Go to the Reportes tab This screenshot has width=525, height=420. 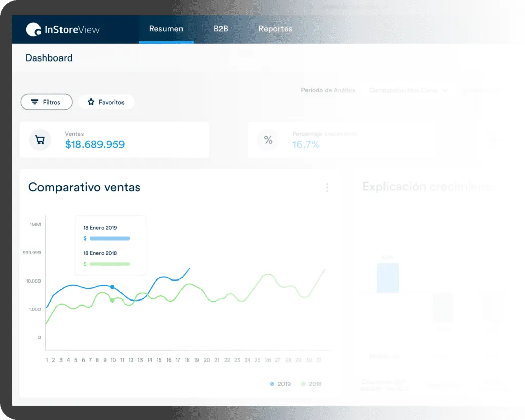pyautogui.click(x=275, y=29)
